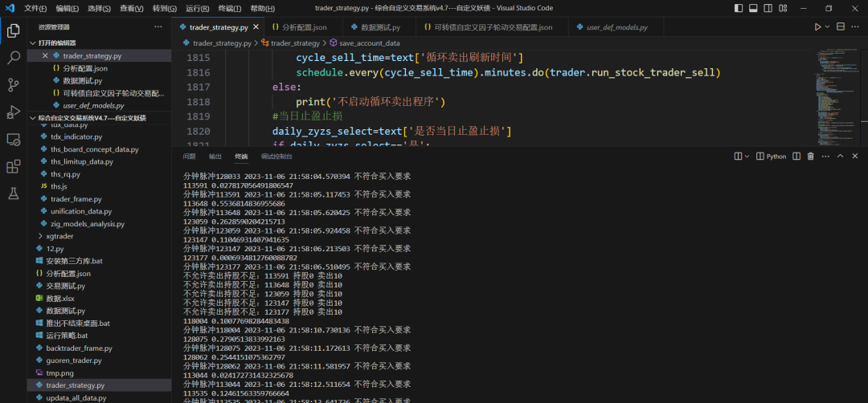This screenshot has width=868, height=403.
Task: Open Explorer header more actions ellipsis
Action: [x=158, y=26]
